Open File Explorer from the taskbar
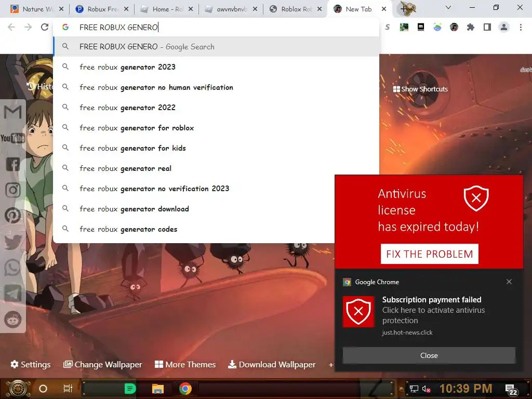 pyautogui.click(x=158, y=389)
